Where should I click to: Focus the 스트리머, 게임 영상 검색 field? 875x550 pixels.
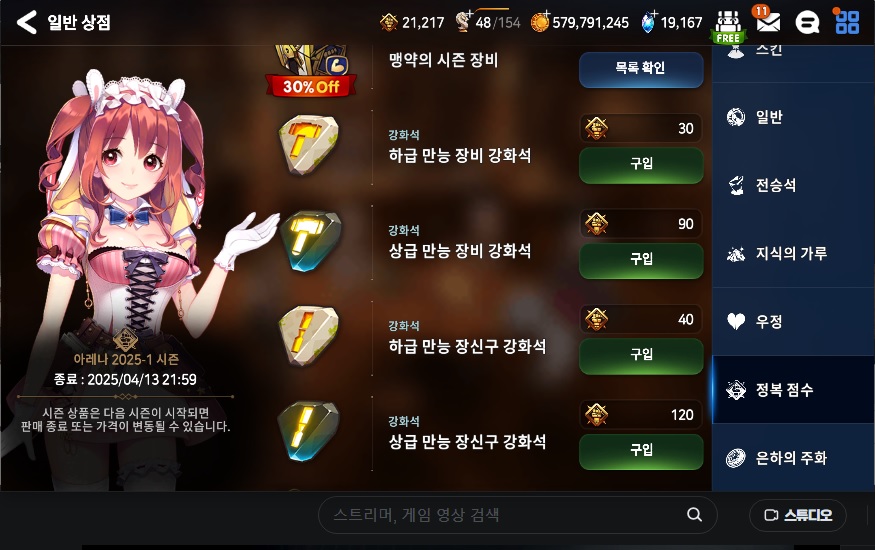517,514
